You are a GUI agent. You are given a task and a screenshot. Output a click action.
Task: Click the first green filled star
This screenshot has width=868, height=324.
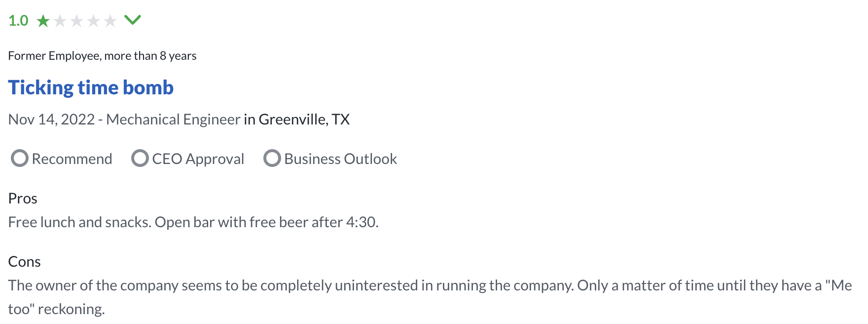coord(43,21)
